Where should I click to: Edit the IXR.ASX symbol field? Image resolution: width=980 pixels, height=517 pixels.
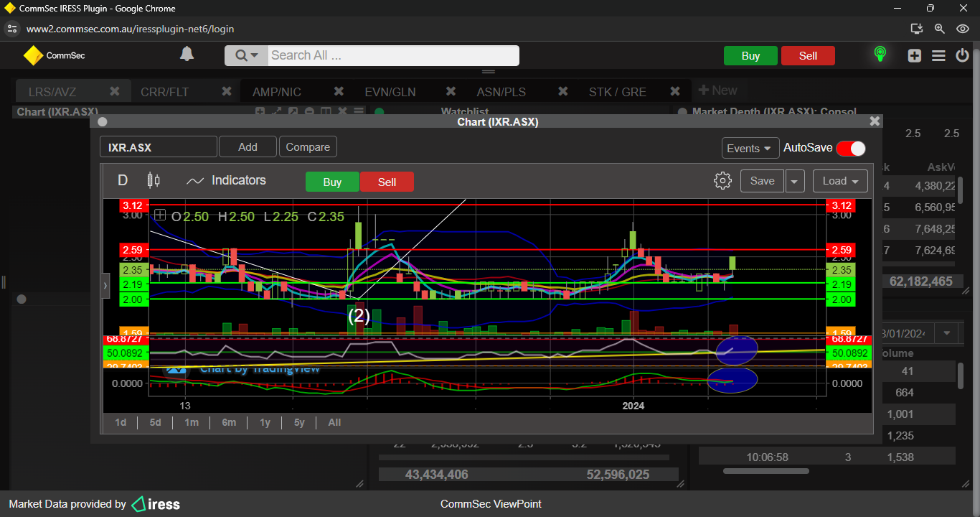pyautogui.click(x=158, y=147)
